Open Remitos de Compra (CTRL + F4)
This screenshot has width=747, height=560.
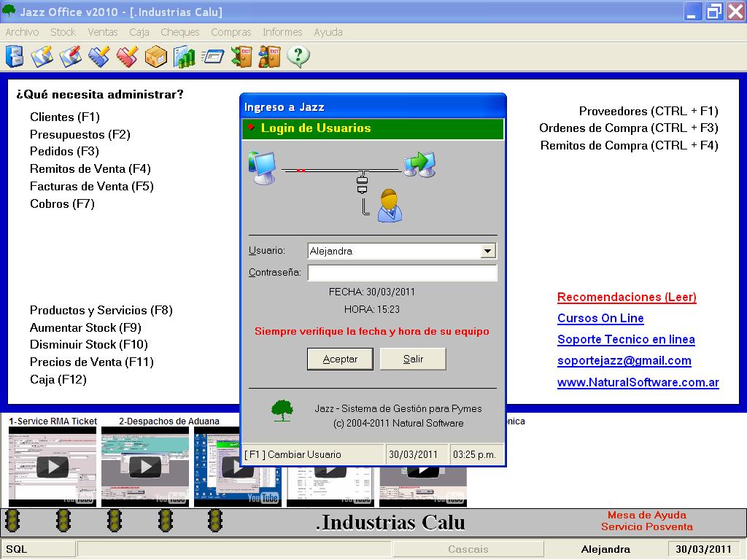629,145
